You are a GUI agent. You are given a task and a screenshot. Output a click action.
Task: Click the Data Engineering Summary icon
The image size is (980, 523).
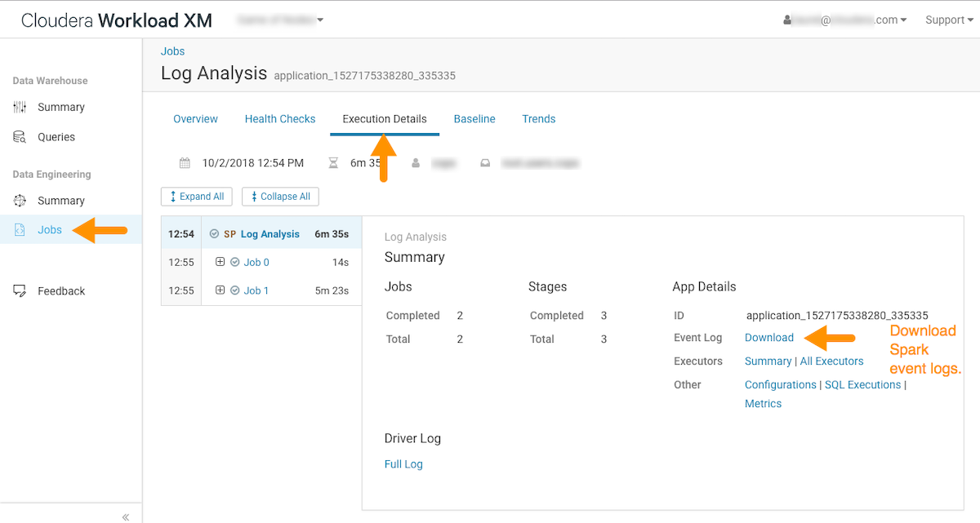click(x=20, y=201)
